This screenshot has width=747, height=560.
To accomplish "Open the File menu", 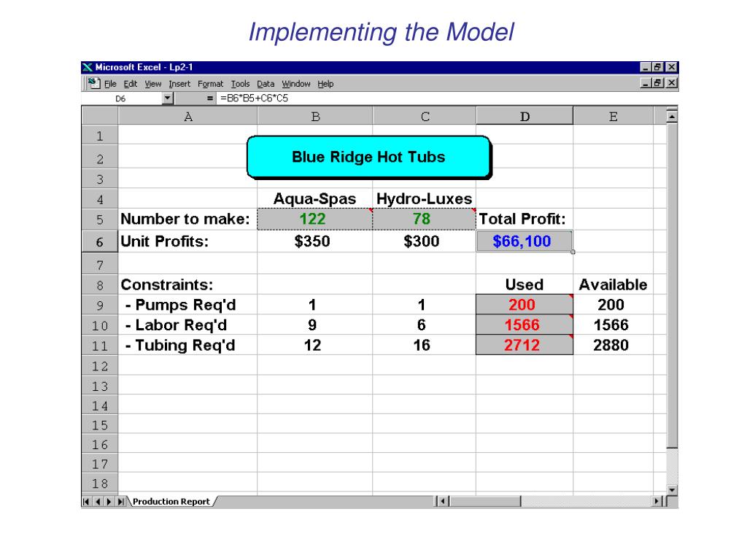I will pyautogui.click(x=111, y=84).
